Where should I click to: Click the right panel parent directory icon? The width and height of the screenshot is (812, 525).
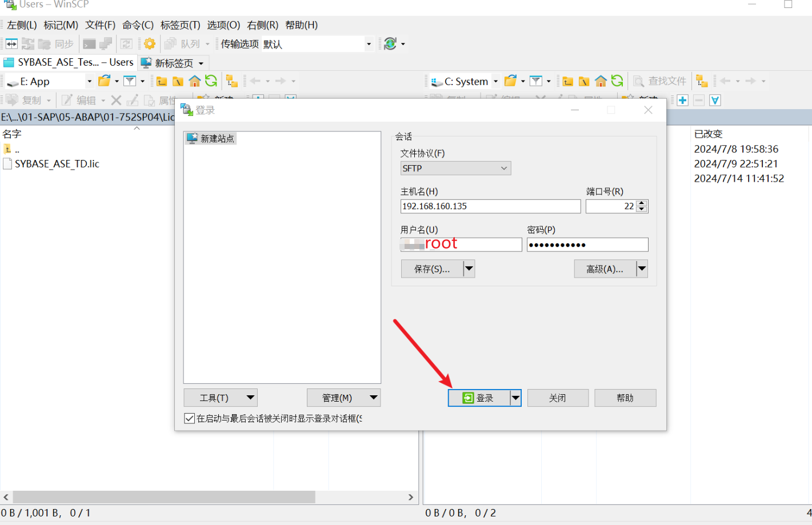tap(567, 81)
